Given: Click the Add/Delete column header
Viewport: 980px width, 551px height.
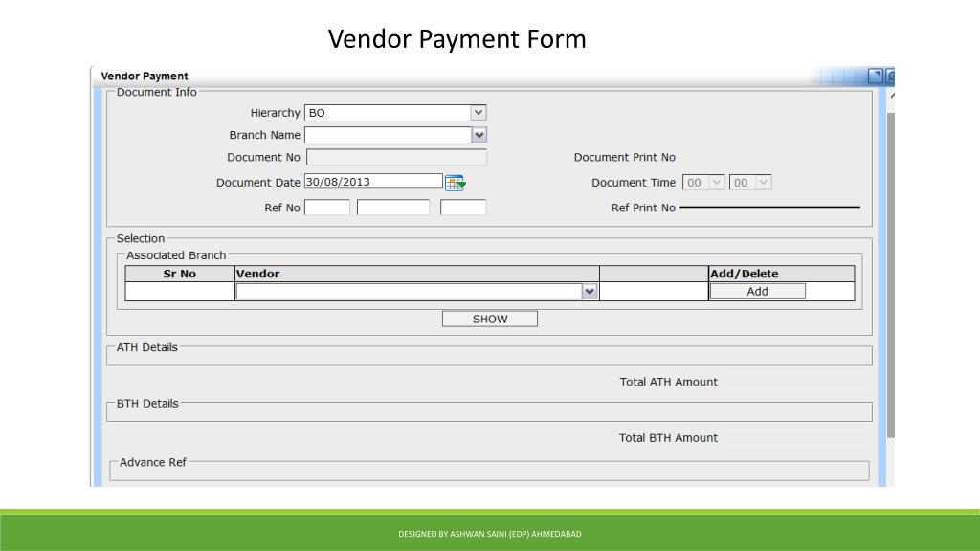Looking at the screenshot, I should (781, 274).
